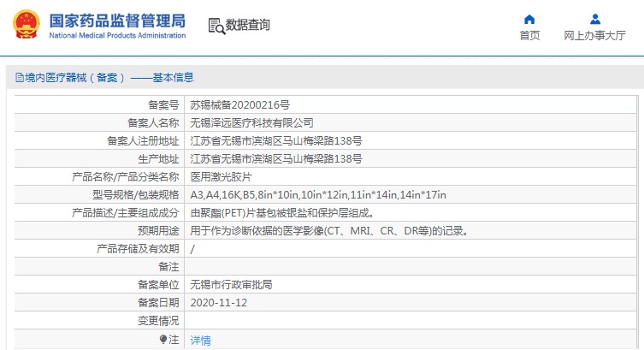Click the 国家药品监督管理局 site title

click(x=117, y=21)
